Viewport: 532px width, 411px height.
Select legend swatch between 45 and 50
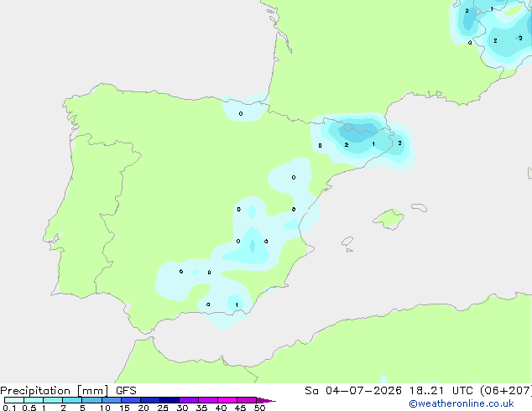[247, 400]
